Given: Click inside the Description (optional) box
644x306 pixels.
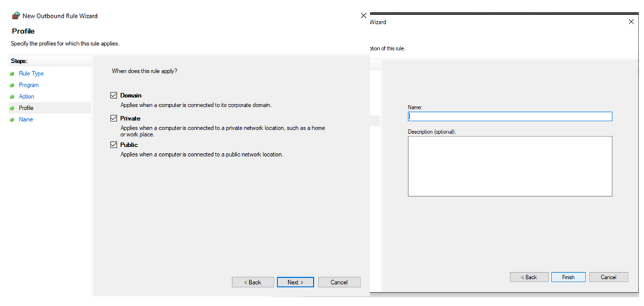Looking at the screenshot, I should coord(509,166).
